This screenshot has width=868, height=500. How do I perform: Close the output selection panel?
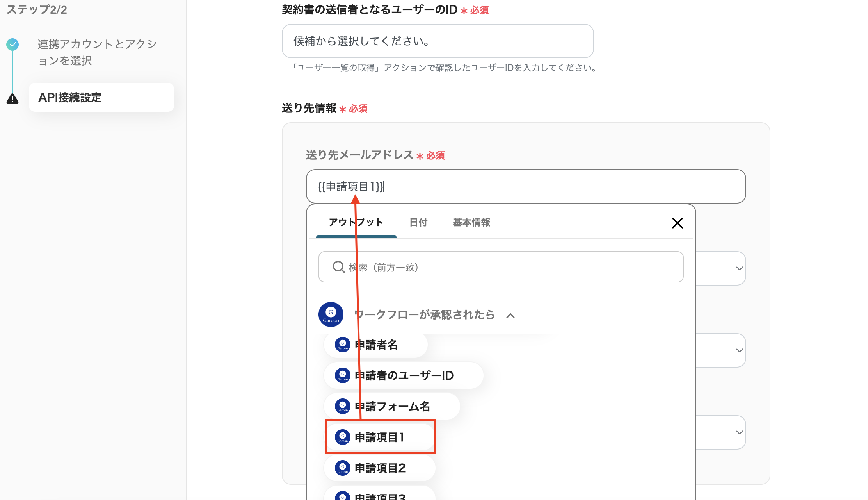pyautogui.click(x=677, y=223)
